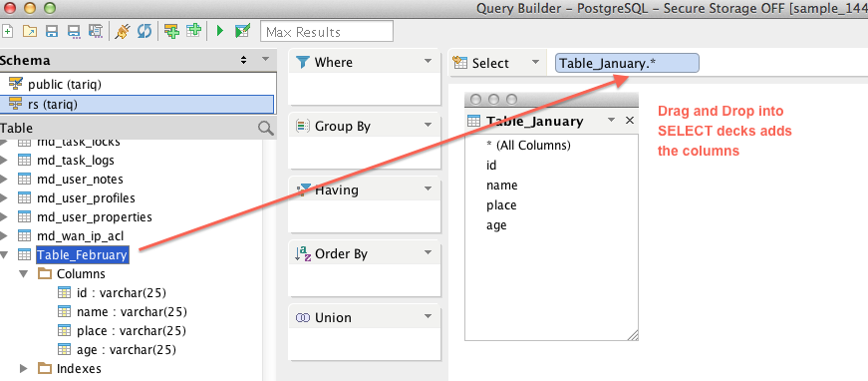Click the blue refresh arrows icon
Image resolution: width=868 pixels, height=381 pixels.
pyautogui.click(x=144, y=32)
